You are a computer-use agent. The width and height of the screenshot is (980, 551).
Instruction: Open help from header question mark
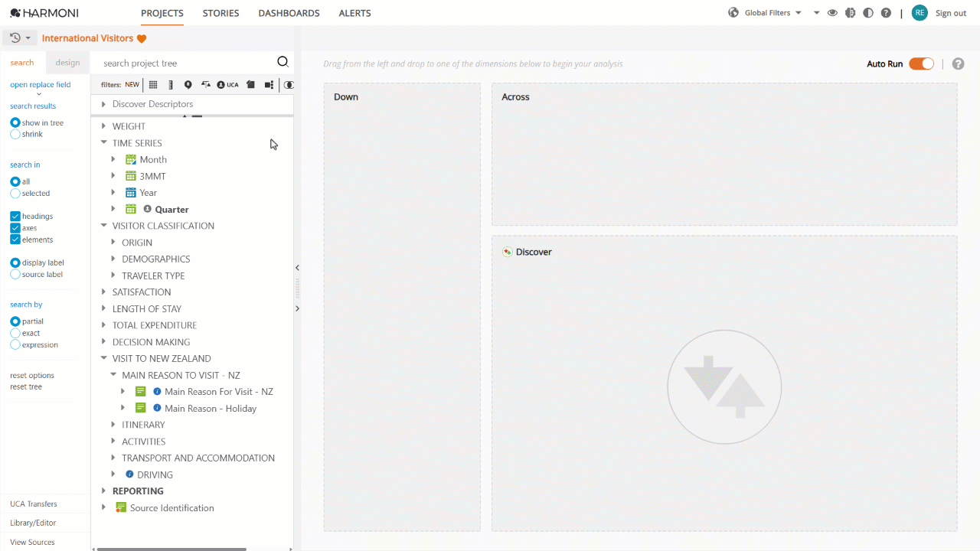(886, 13)
